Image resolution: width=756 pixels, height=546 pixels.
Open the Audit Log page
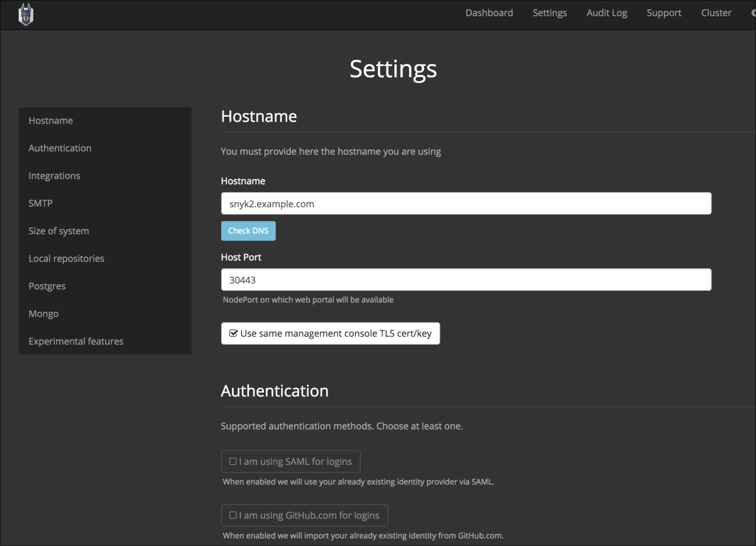pos(607,13)
